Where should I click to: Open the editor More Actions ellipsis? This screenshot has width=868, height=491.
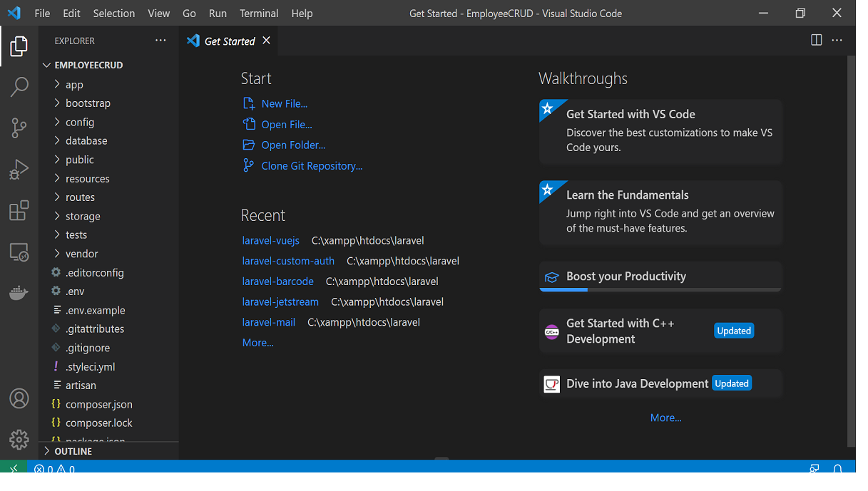click(837, 41)
